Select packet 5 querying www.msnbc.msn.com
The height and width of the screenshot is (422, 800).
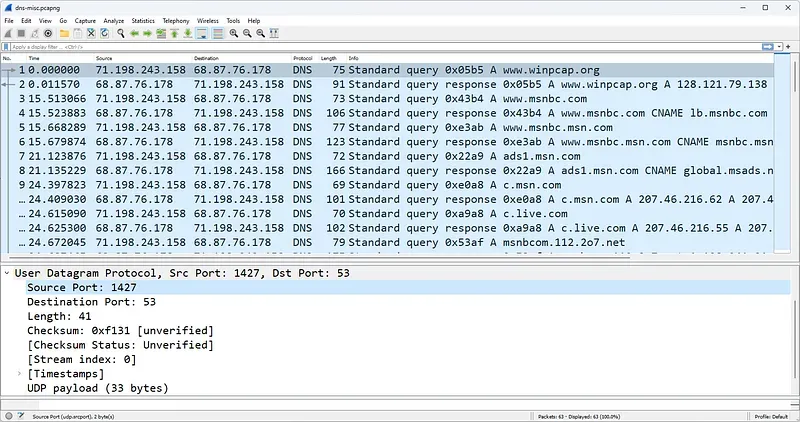tap(388, 127)
